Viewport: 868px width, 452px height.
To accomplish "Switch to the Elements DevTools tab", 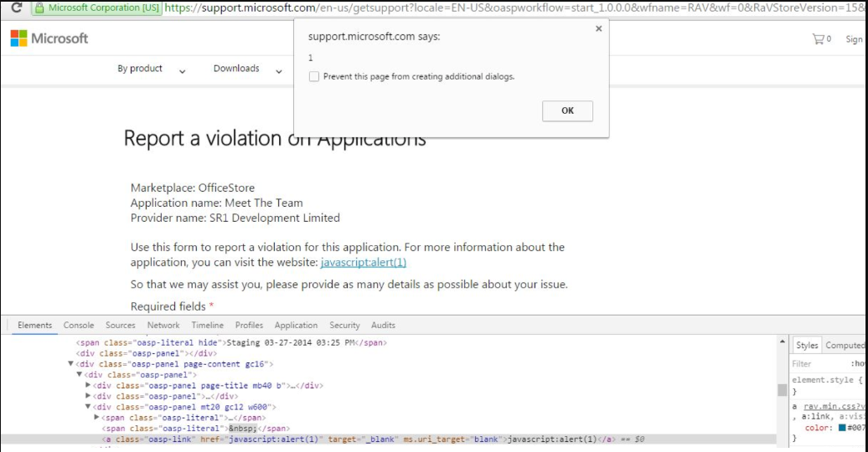I will [34, 326].
